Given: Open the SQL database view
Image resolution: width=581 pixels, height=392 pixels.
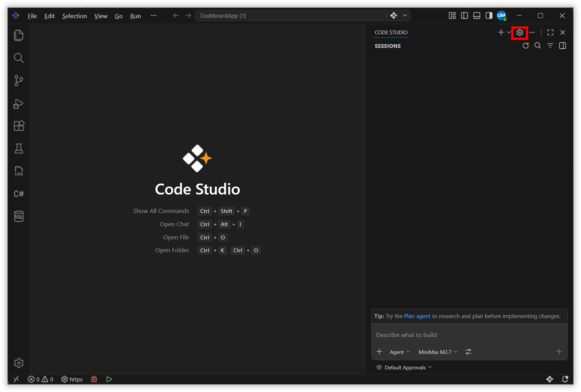Looking at the screenshot, I should 18,216.
